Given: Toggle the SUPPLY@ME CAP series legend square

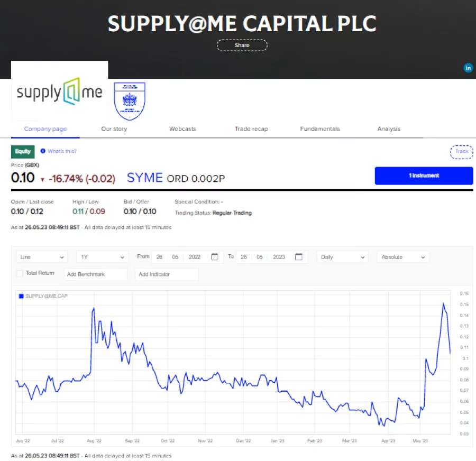Looking at the screenshot, I should [21, 296].
